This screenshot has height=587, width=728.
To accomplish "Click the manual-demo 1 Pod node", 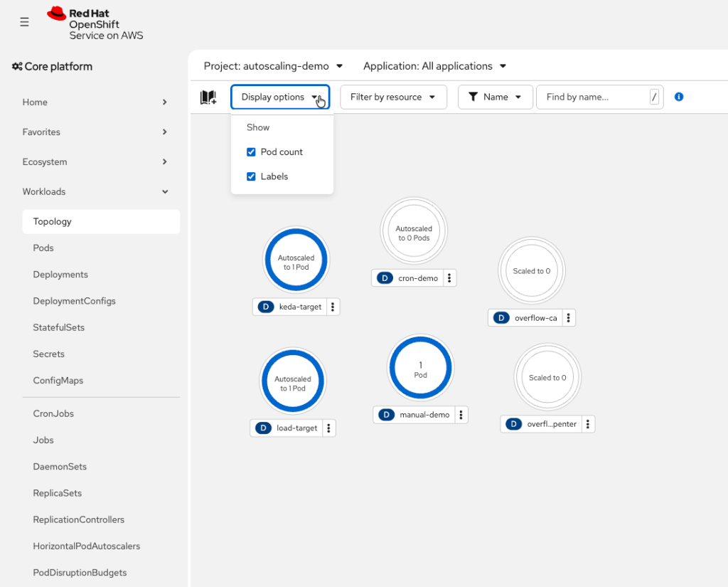I will tap(421, 368).
